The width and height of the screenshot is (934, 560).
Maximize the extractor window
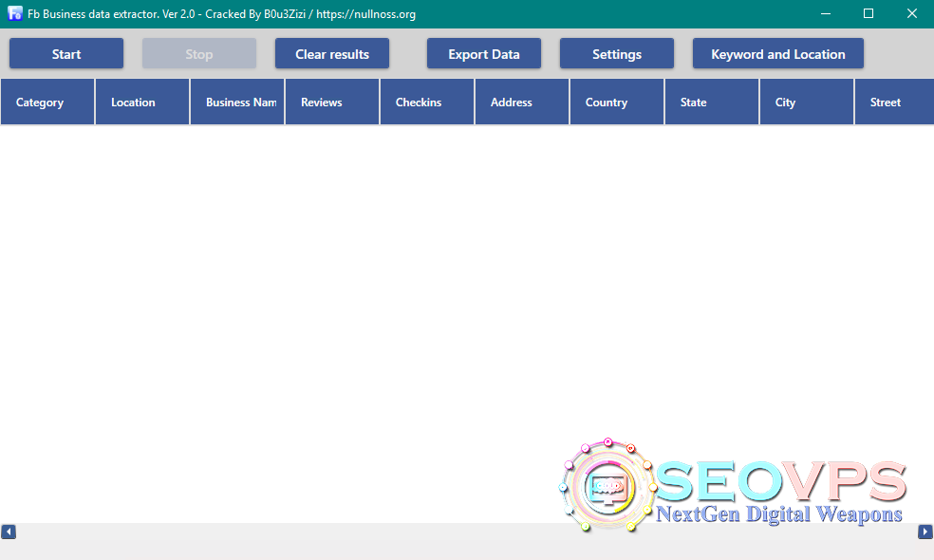point(869,13)
